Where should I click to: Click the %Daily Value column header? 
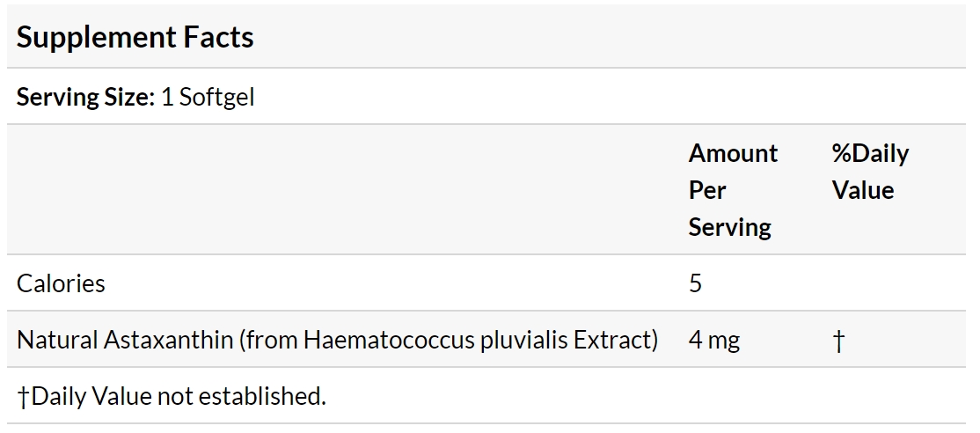pos(871,172)
